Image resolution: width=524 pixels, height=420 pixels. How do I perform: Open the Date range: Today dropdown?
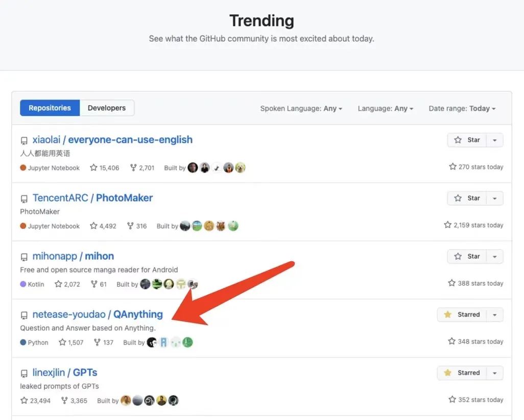(x=462, y=109)
